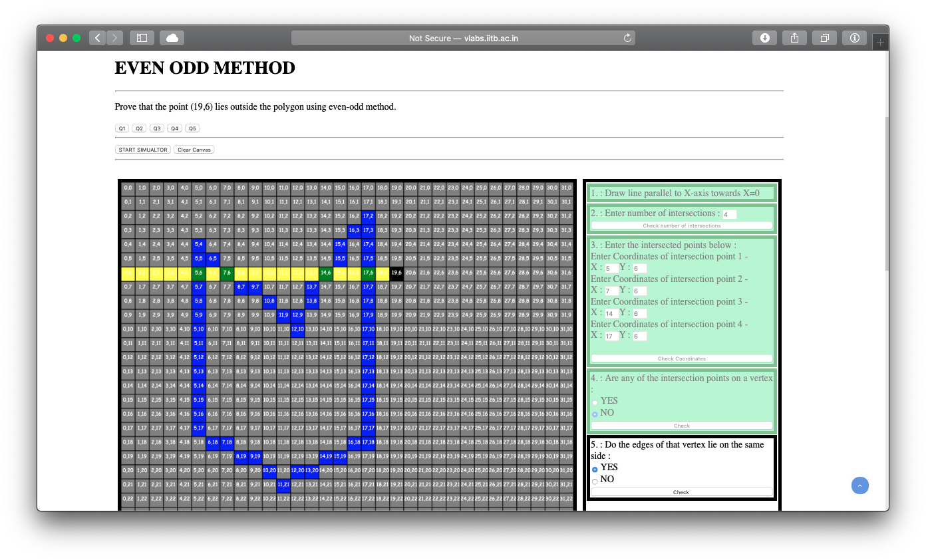The image size is (926, 560).
Task: Click Y field of intersection point 2
Action: [x=639, y=291]
